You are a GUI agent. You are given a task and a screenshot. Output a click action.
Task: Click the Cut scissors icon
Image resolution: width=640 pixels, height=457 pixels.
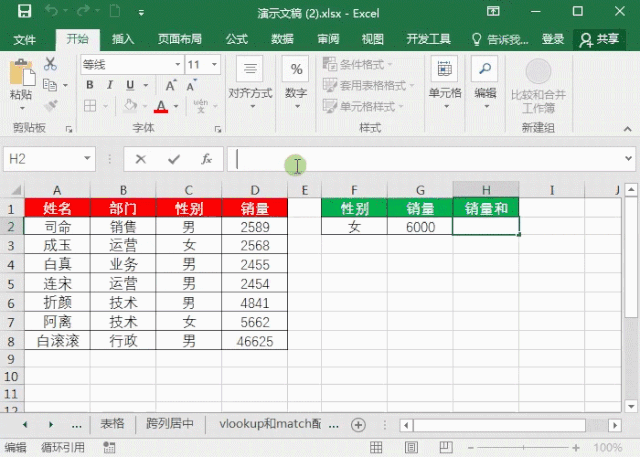(x=50, y=64)
